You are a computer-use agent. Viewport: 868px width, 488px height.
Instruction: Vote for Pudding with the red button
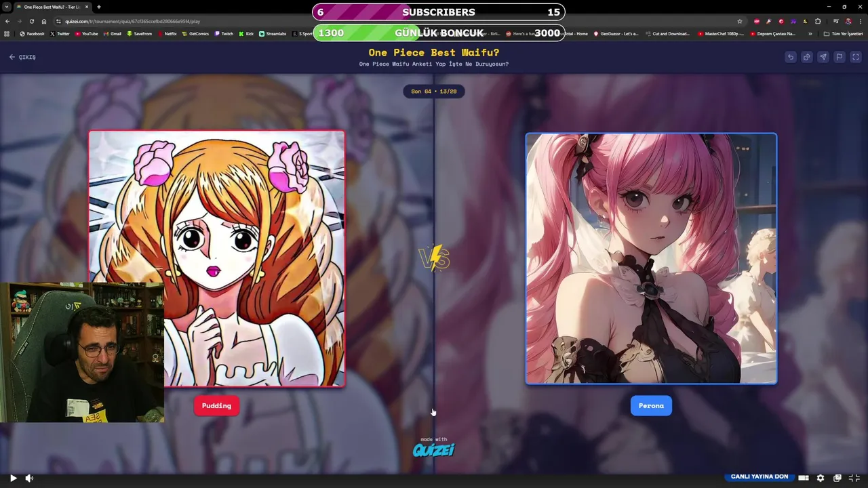point(216,405)
